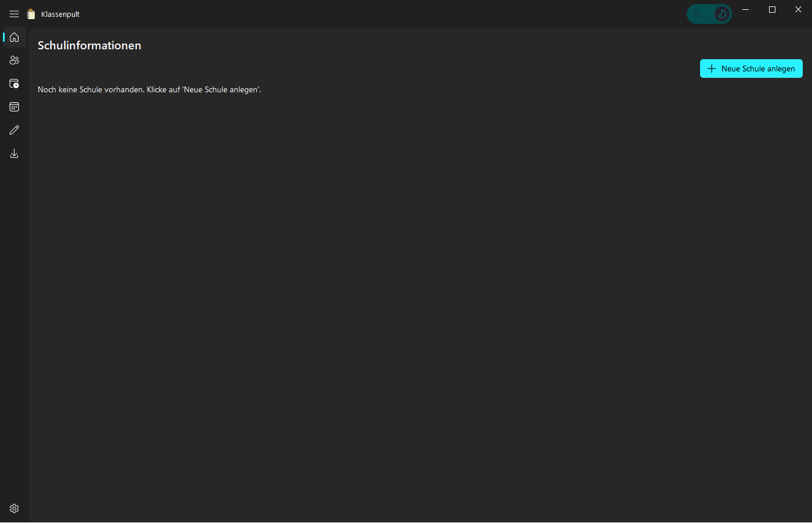
Task: Open the home page in sidebar
Action: (14, 37)
